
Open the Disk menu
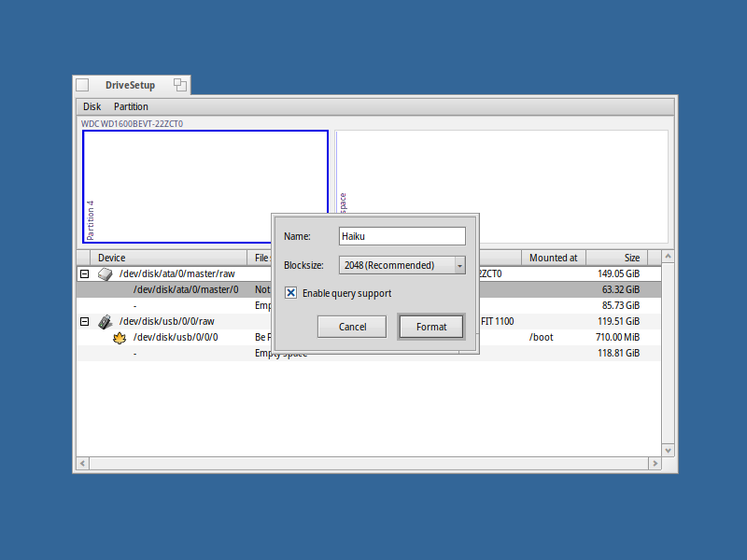pyautogui.click(x=92, y=106)
